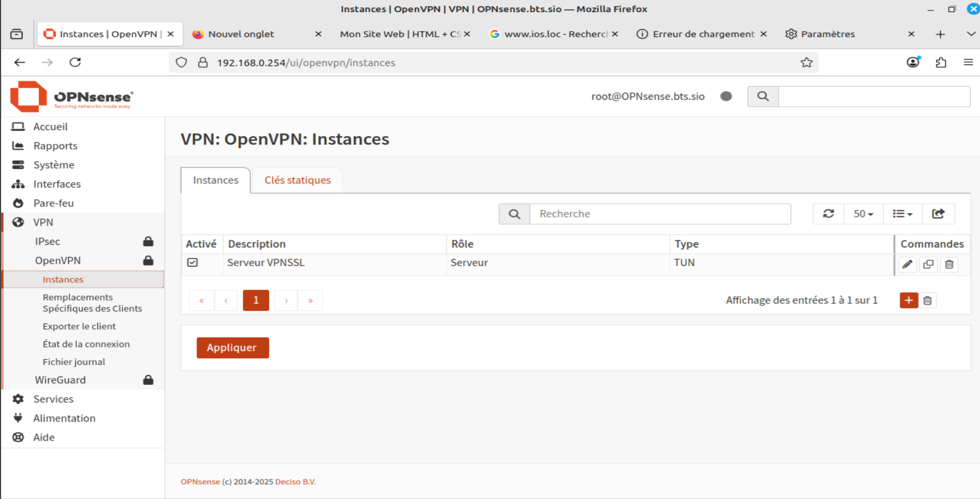Click the OpenVPN lock icon in sidebar
980x499 pixels.
pos(148,260)
